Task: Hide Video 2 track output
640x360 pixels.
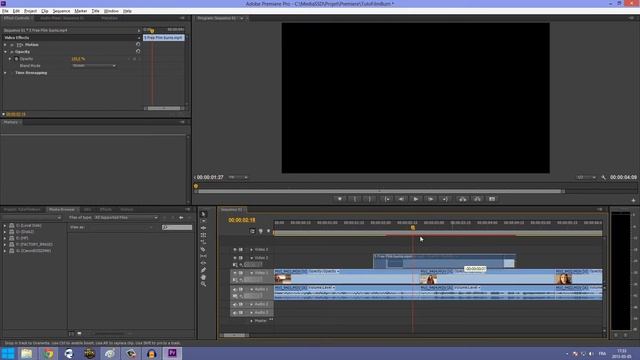Action: tap(235, 258)
